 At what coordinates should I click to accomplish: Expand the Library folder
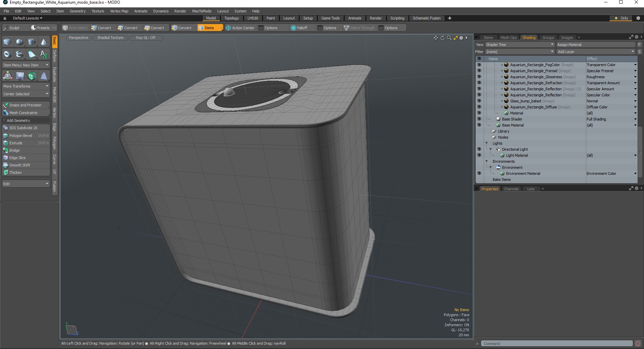click(x=494, y=131)
